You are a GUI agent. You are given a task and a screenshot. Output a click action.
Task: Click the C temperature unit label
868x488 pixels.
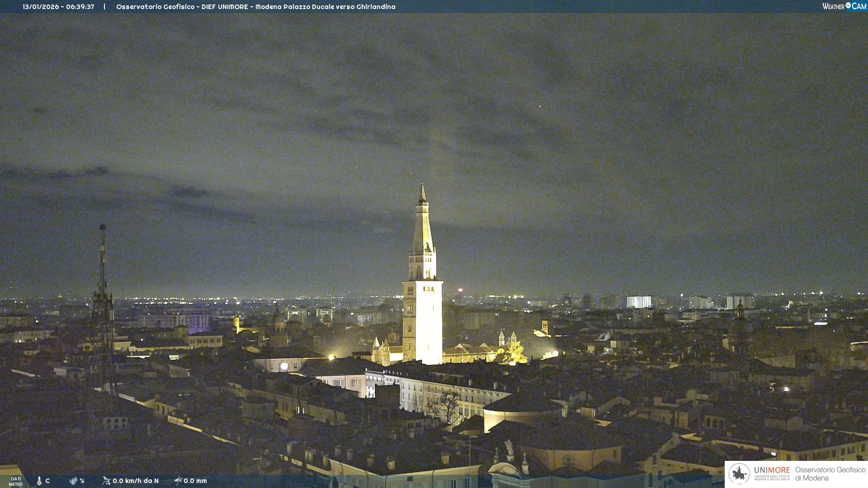[x=47, y=481]
